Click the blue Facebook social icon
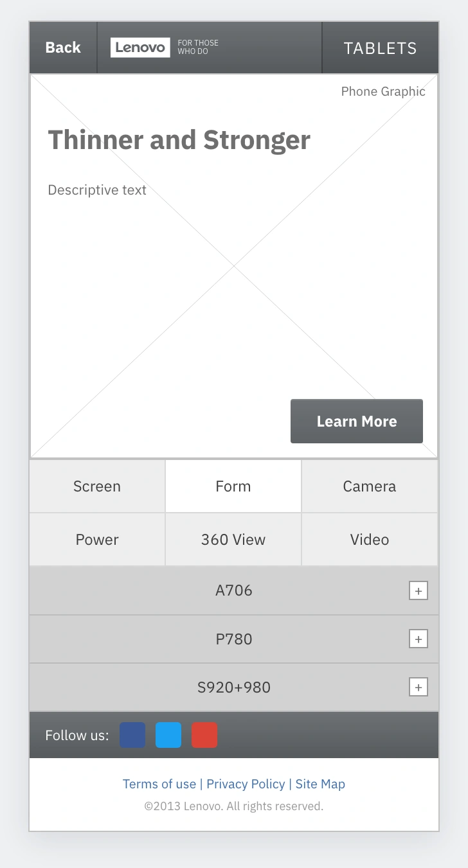Viewport: 468px width, 868px height. click(132, 735)
